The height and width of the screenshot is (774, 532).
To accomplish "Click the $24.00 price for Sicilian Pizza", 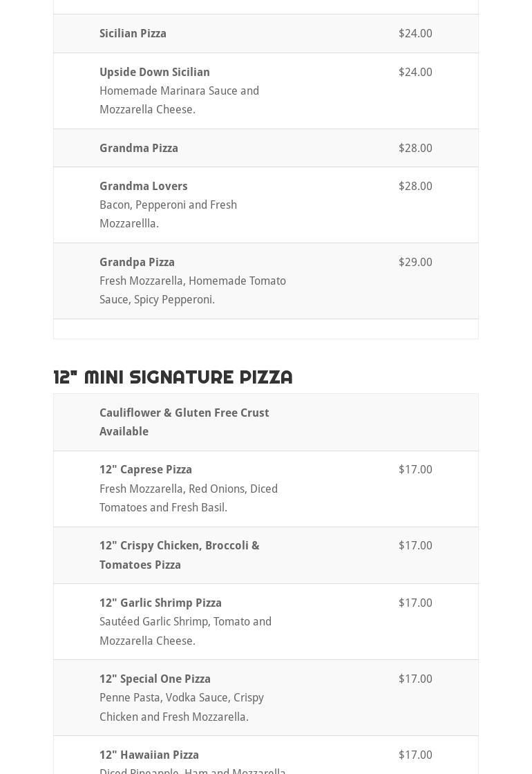I will 415,34.
